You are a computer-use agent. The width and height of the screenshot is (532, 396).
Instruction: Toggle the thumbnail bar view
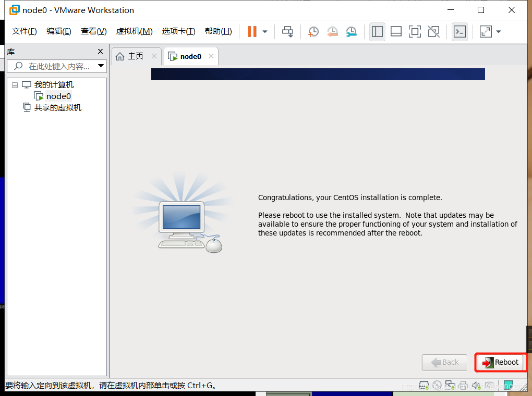[x=396, y=32]
